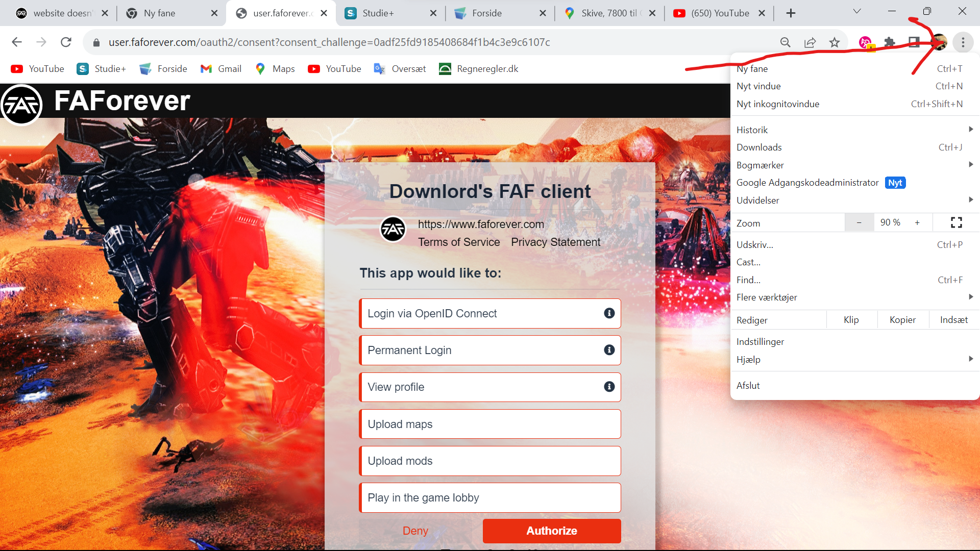Open the zoom magnifier in address bar
Screen dimensions: 980x551
pos(786,42)
